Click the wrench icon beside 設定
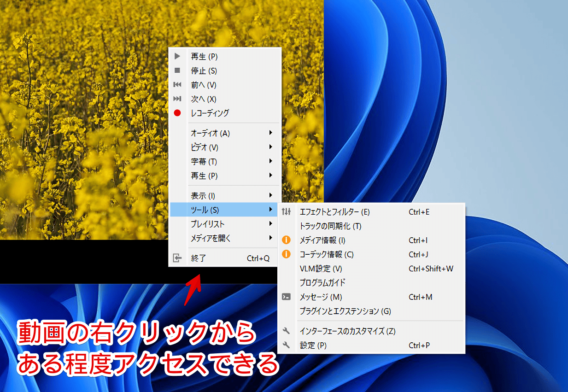 pos(286,345)
